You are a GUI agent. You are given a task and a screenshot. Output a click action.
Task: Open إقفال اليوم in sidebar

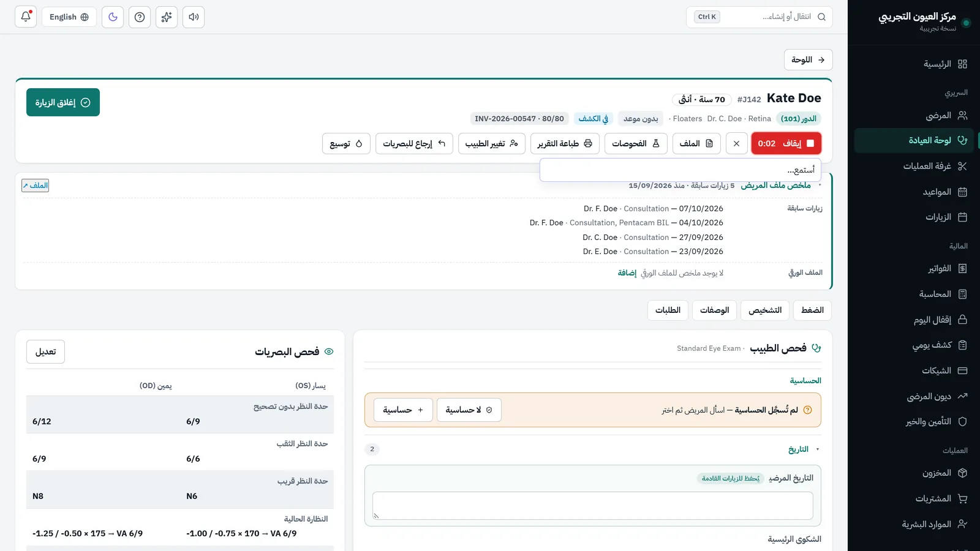pyautogui.click(x=913, y=320)
